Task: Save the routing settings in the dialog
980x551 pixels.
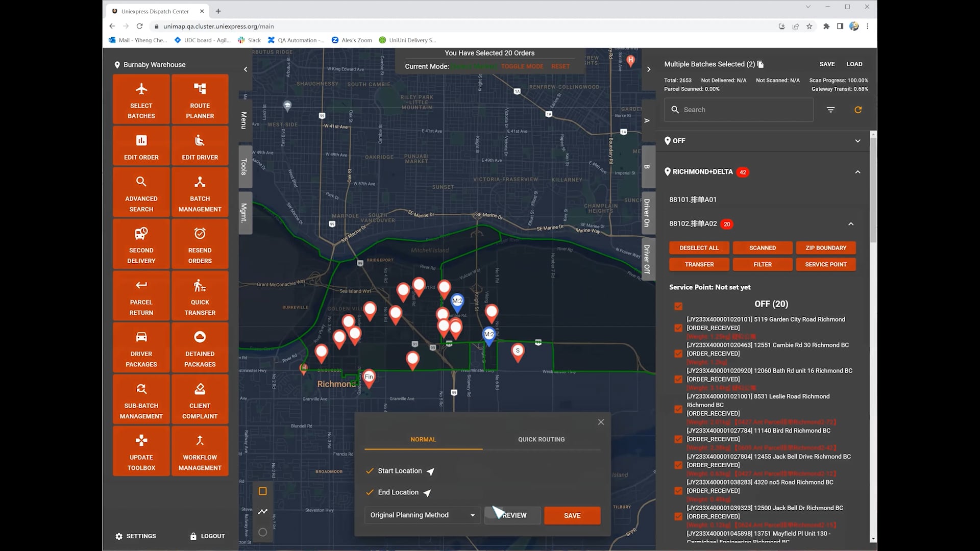Action: click(572, 515)
